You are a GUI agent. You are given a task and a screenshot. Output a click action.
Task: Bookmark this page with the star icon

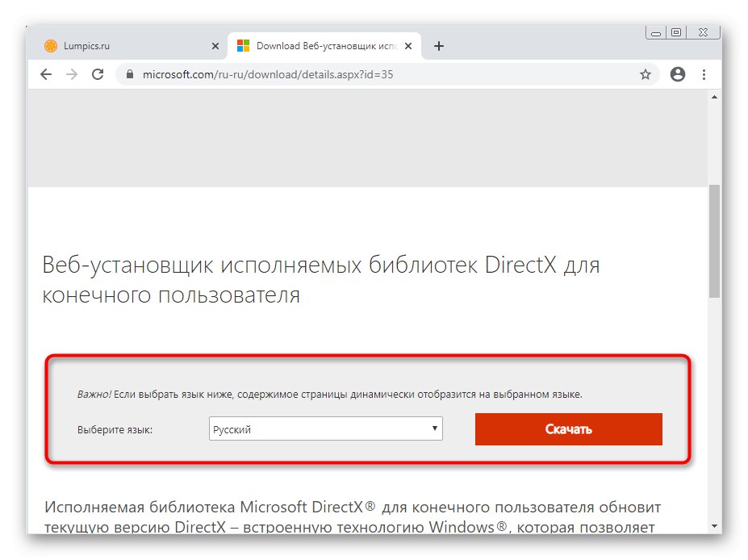(646, 73)
